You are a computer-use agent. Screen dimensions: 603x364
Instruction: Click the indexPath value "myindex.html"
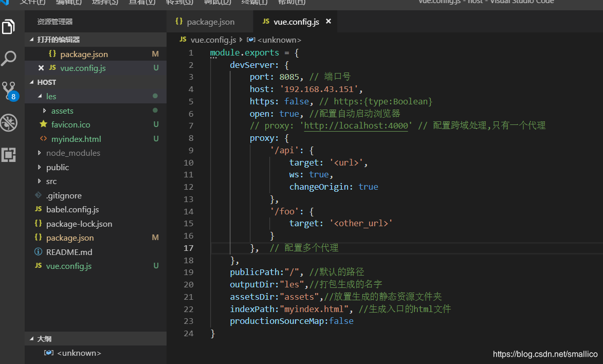click(x=314, y=309)
